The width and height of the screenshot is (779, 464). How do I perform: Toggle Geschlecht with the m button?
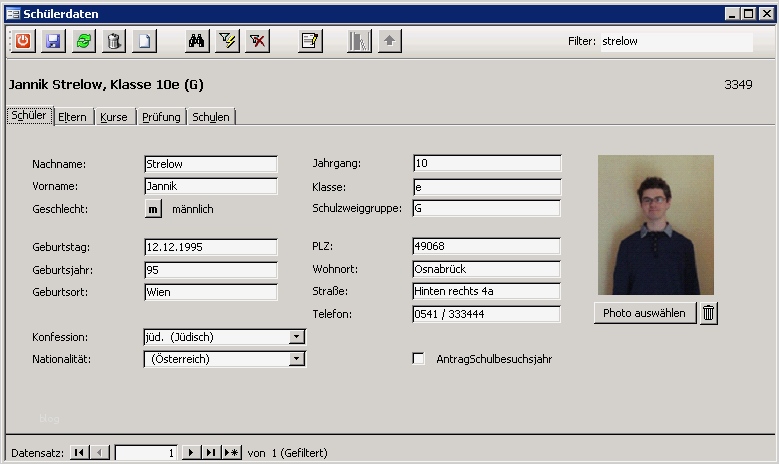point(153,209)
